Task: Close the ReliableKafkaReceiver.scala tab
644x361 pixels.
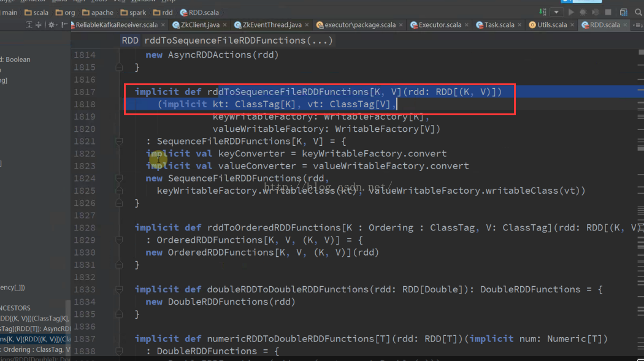Action: click(x=163, y=25)
